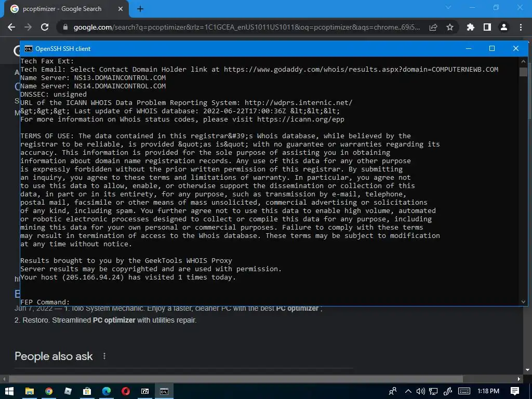Open 7-Zip from taskbar
532x399 pixels.
pos(145,391)
